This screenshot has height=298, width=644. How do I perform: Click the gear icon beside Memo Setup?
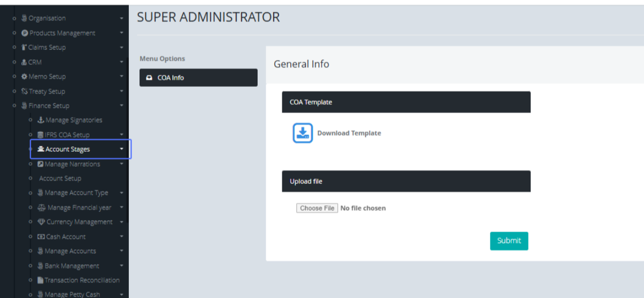[x=24, y=77]
